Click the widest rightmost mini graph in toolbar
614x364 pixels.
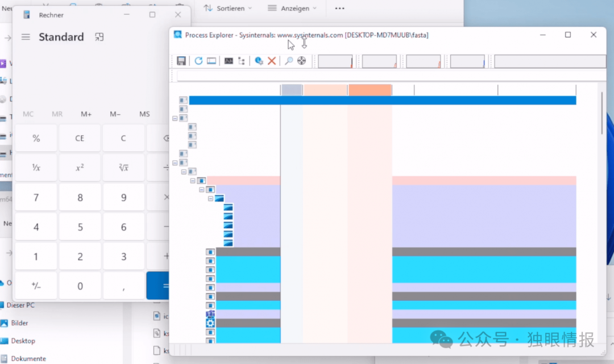[x=550, y=61]
